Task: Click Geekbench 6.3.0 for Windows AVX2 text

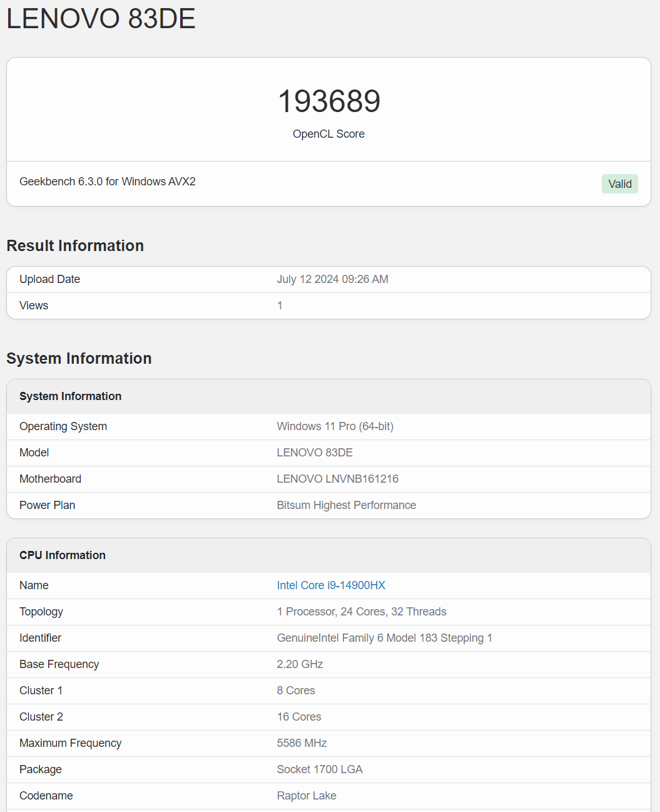Action: pyautogui.click(x=108, y=182)
